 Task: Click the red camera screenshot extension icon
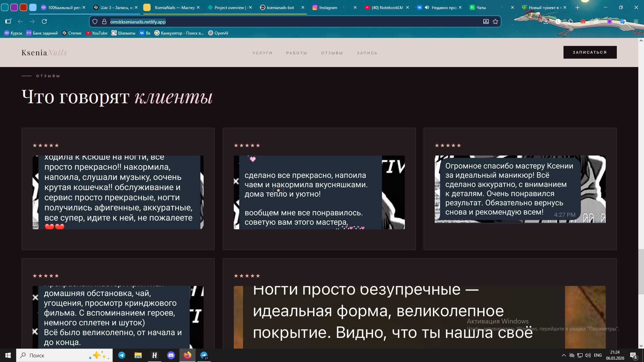(x=583, y=21)
